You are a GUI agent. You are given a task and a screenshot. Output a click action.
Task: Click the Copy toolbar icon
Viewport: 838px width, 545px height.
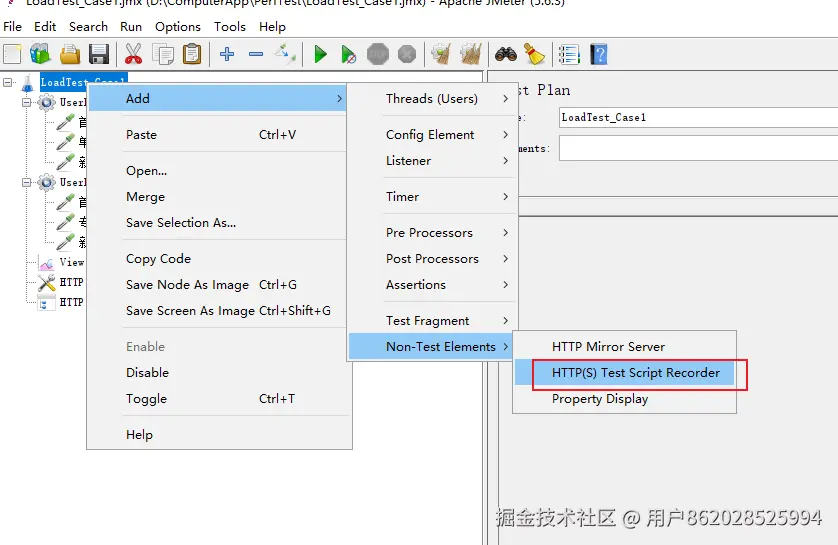(163, 54)
